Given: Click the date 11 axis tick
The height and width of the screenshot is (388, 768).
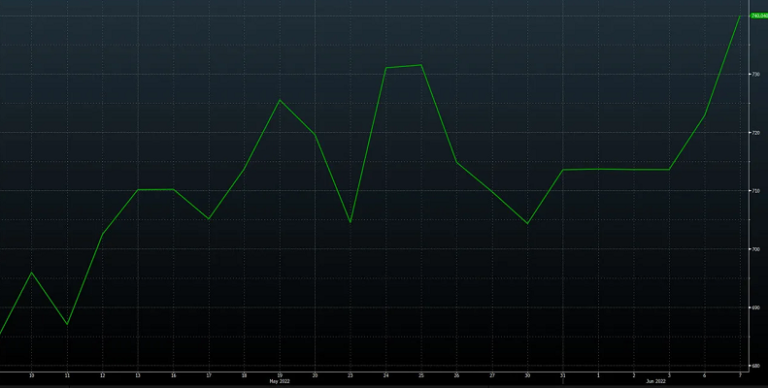Looking at the screenshot, I should [67, 375].
